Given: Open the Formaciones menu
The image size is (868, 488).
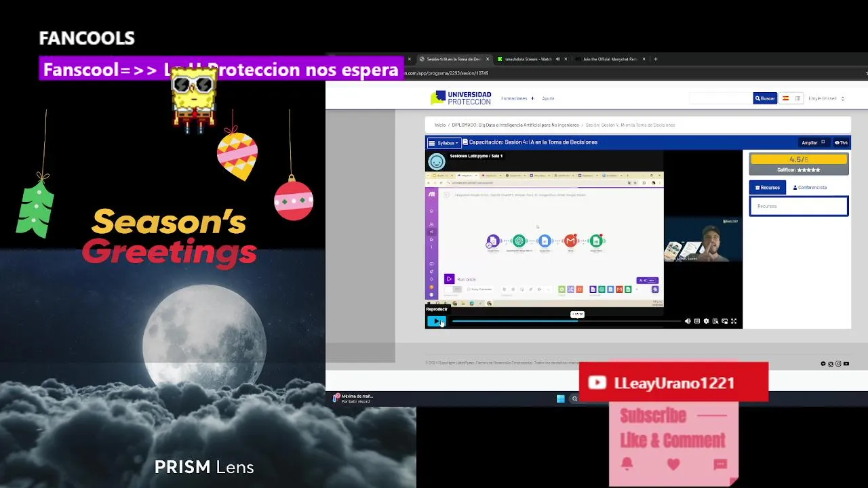Looking at the screenshot, I should pyautogui.click(x=517, y=98).
